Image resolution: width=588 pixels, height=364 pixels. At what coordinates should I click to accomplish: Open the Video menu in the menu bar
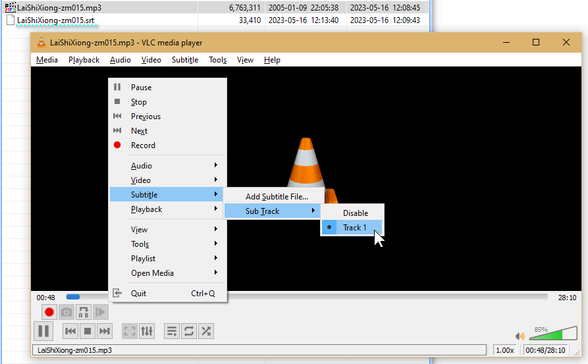click(x=151, y=60)
